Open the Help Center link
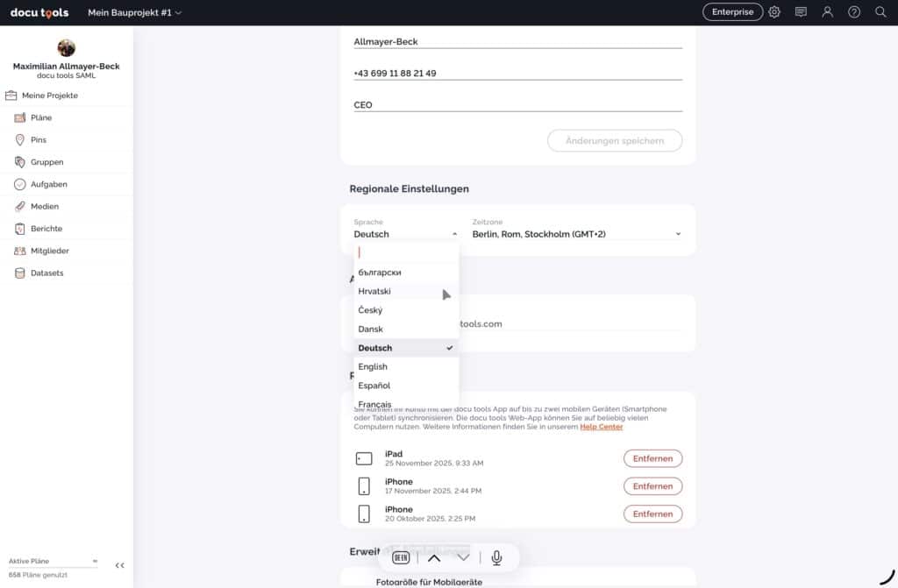 click(x=601, y=427)
